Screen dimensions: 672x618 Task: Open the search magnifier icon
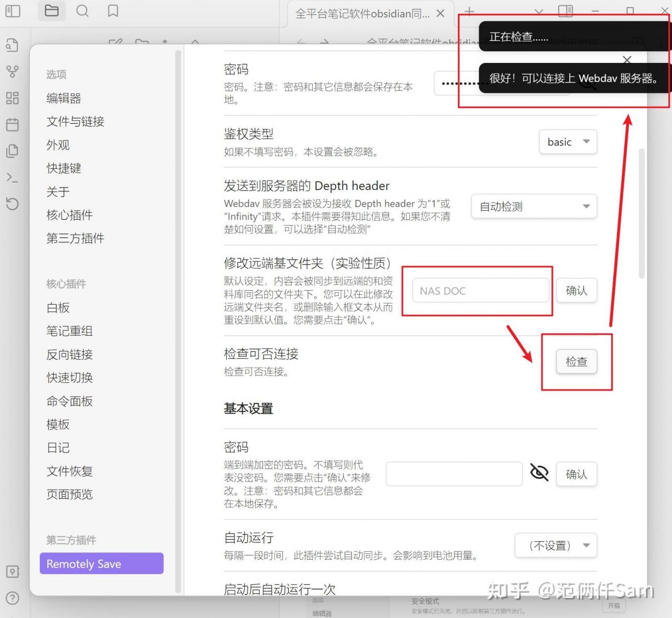[x=82, y=11]
